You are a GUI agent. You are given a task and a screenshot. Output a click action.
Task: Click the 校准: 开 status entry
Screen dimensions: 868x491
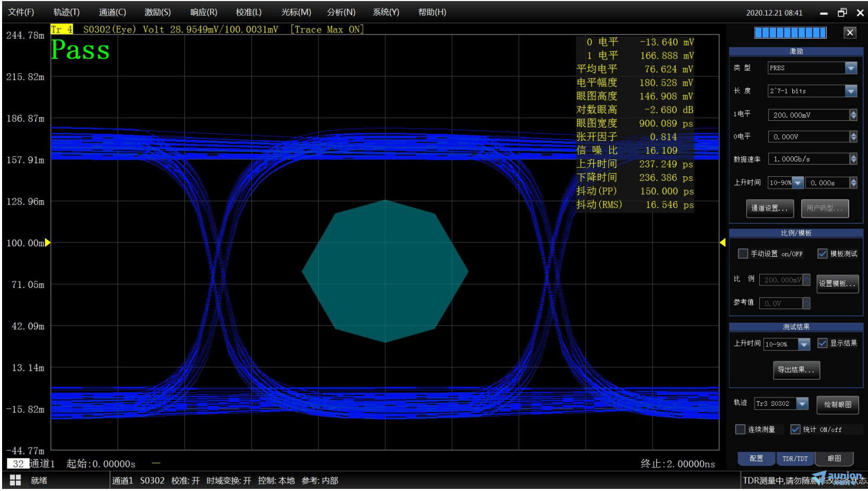click(x=186, y=481)
